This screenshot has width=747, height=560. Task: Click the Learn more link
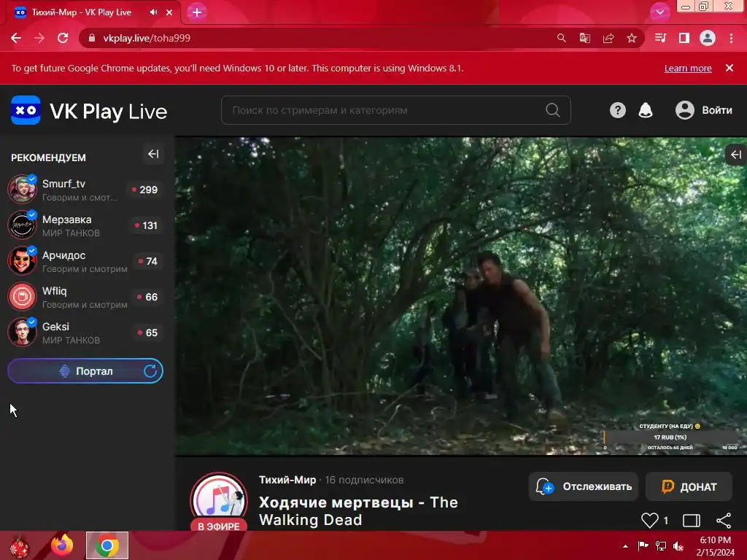688,68
